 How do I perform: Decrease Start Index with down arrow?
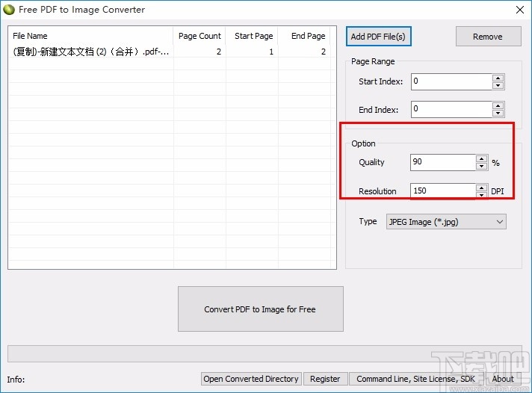(498, 85)
